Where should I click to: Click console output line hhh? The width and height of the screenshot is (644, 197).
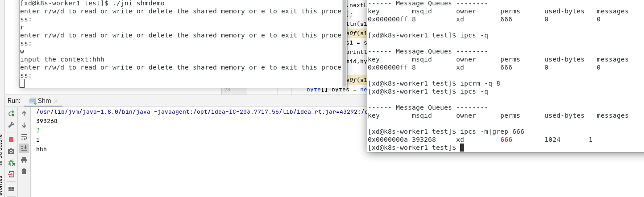coord(42,149)
